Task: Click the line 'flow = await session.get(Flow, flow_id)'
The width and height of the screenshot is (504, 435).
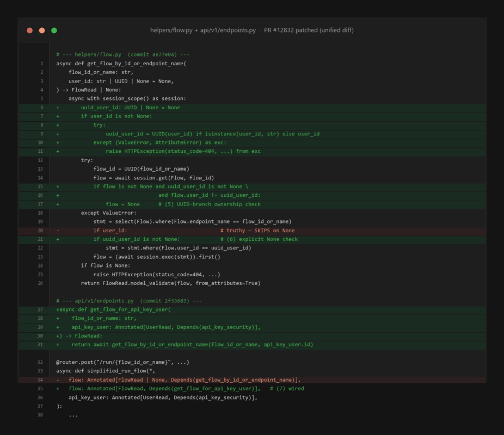Action: pyautogui.click(x=153, y=178)
